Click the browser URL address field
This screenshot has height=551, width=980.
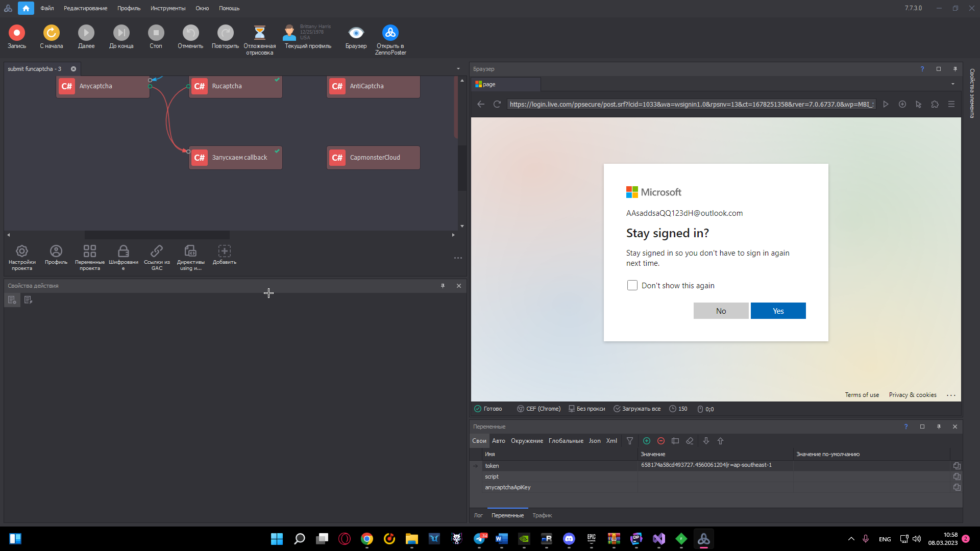coord(691,104)
